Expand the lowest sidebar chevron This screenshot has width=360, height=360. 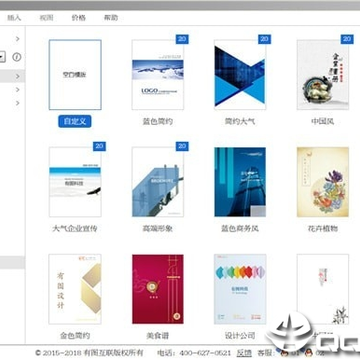[17, 103]
